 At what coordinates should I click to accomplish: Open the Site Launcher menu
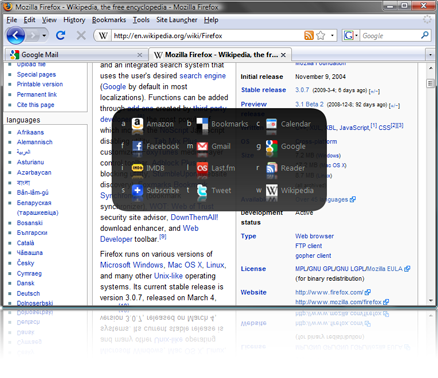[x=177, y=20]
